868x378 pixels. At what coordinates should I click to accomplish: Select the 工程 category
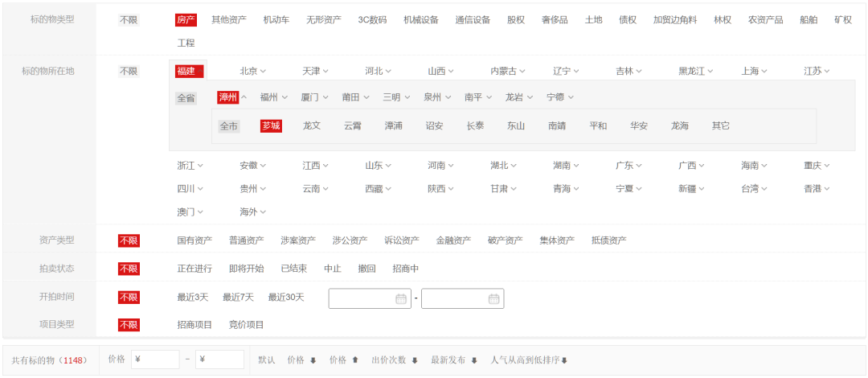coord(186,43)
